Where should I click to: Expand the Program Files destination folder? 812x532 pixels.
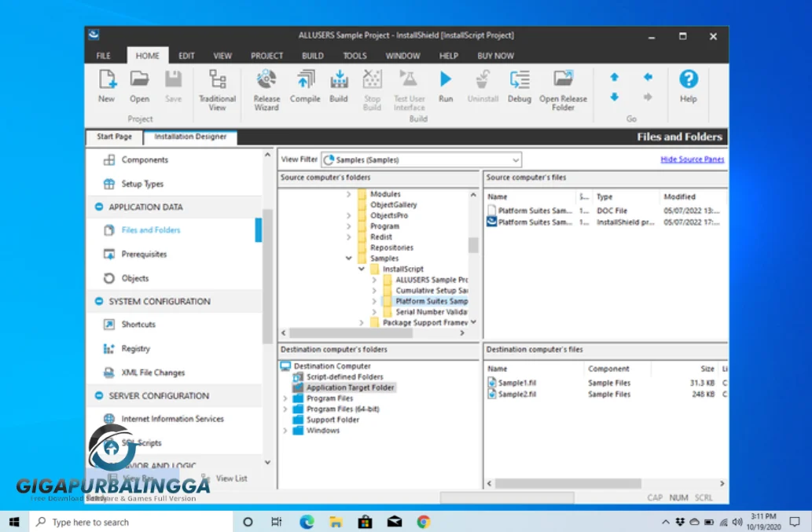[x=285, y=398]
